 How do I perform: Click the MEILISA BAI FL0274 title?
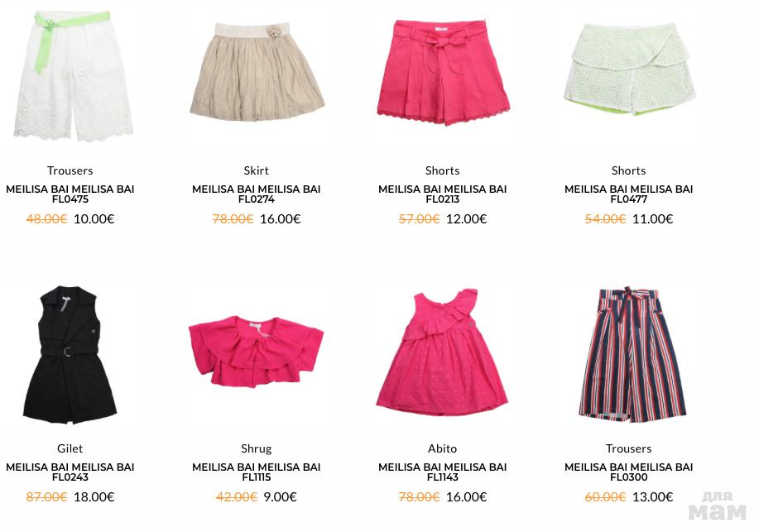[256, 194]
